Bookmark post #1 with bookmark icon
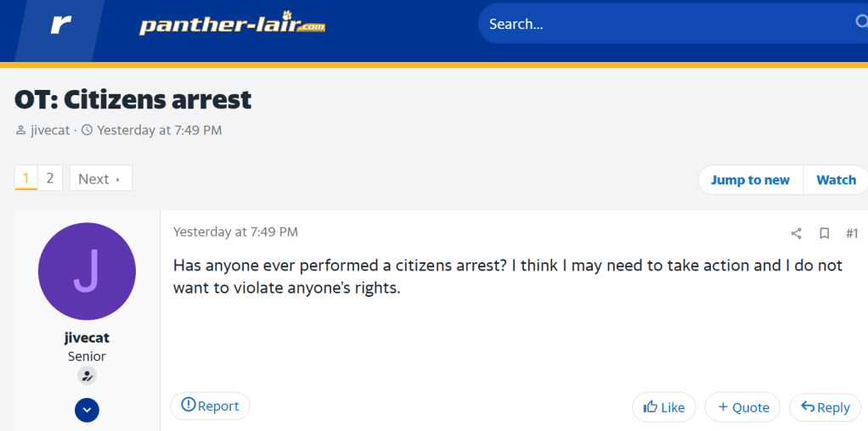This screenshot has height=431, width=868. tap(824, 233)
